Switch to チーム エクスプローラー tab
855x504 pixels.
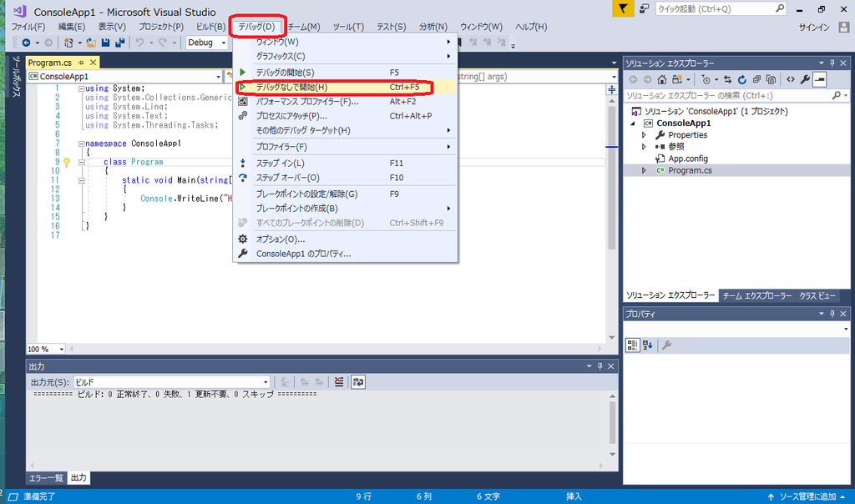757,295
